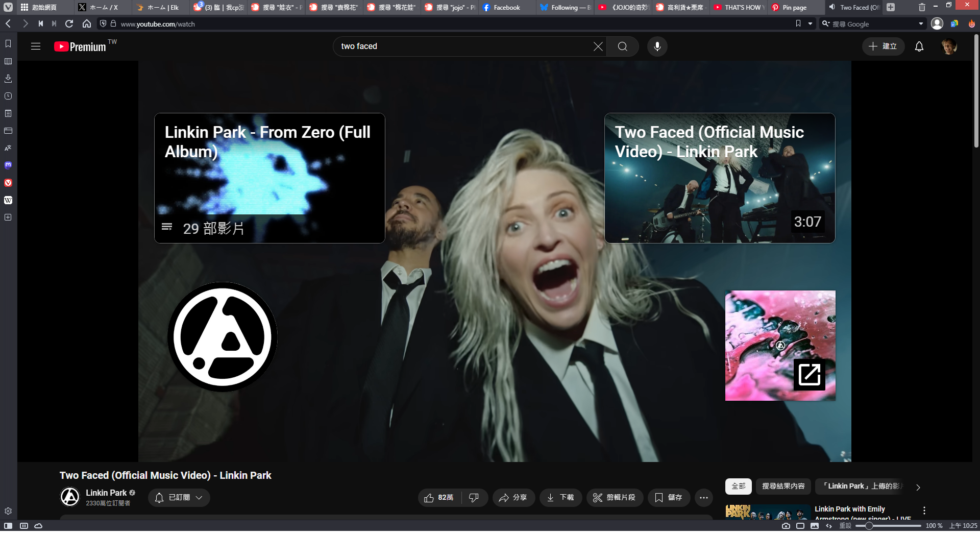
Task: Open the Notes panel in sidebar
Action: [x=8, y=113]
